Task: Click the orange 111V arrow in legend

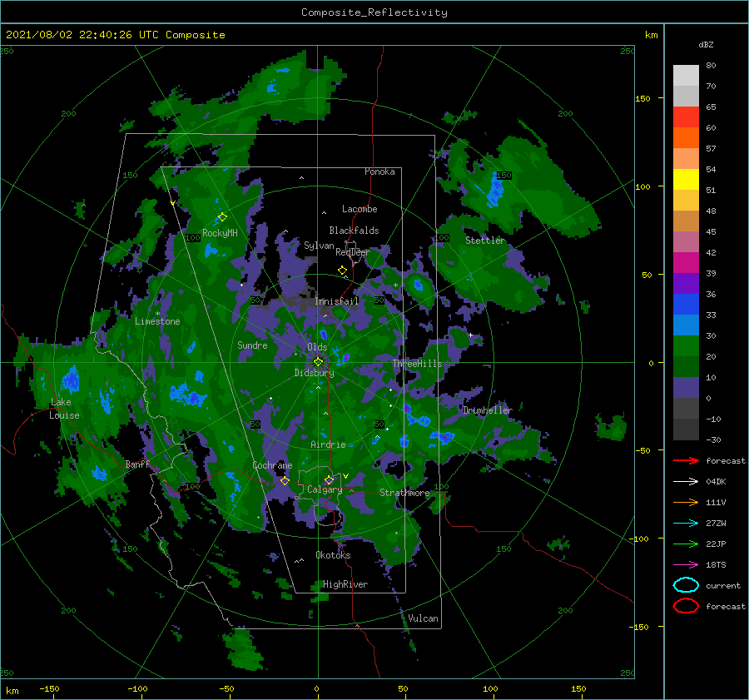Action: (x=686, y=502)
